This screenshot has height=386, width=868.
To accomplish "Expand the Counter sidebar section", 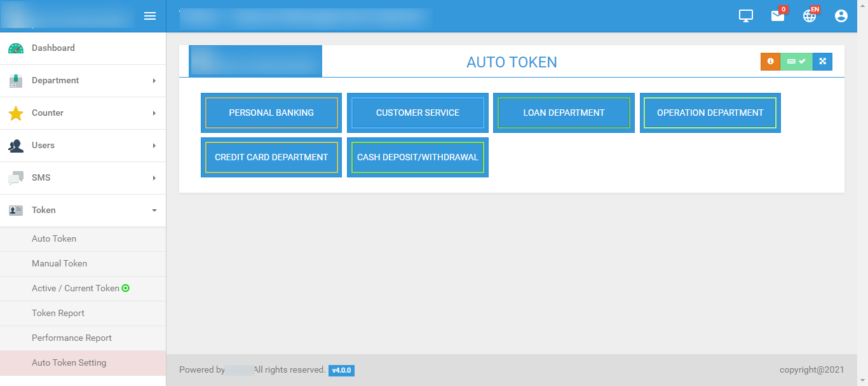I will (x=83, y=113).
